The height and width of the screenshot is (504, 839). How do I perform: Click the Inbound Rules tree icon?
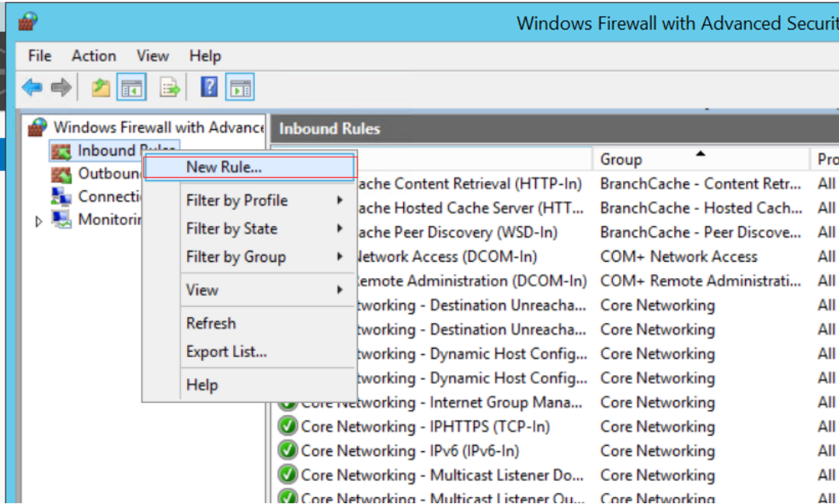click(x=61, y=151)
